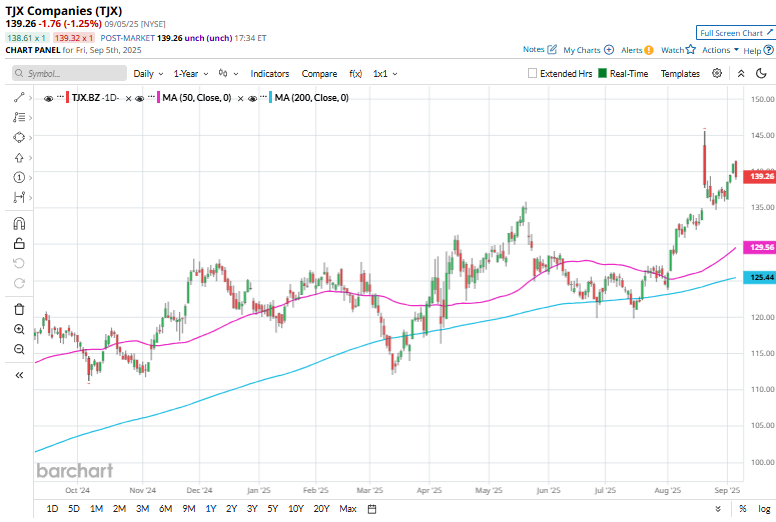Toggle the Real-Time checkbox
Image resolution: width=776 pixels, height=522 pixels.
[602, 73]
